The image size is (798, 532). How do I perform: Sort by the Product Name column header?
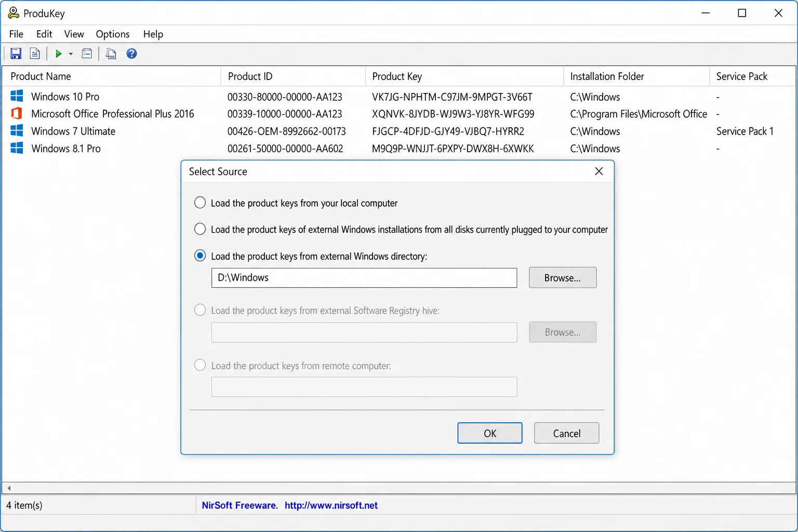click(112, 76)
